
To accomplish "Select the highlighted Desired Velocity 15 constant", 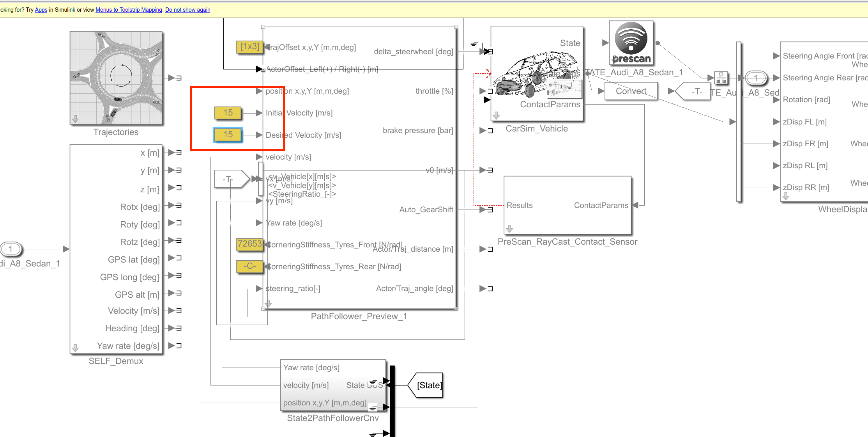I will coord(228,135).
